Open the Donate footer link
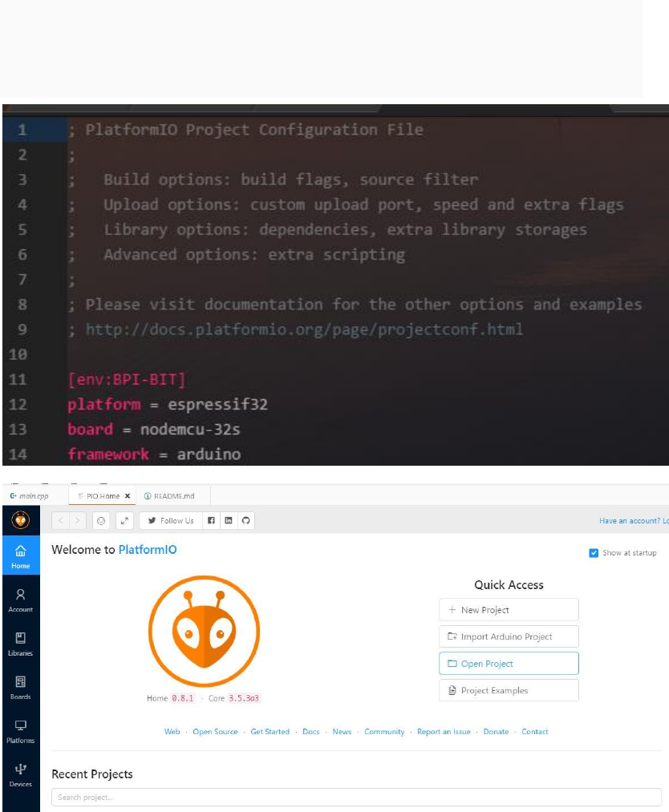 click(496, 732)
